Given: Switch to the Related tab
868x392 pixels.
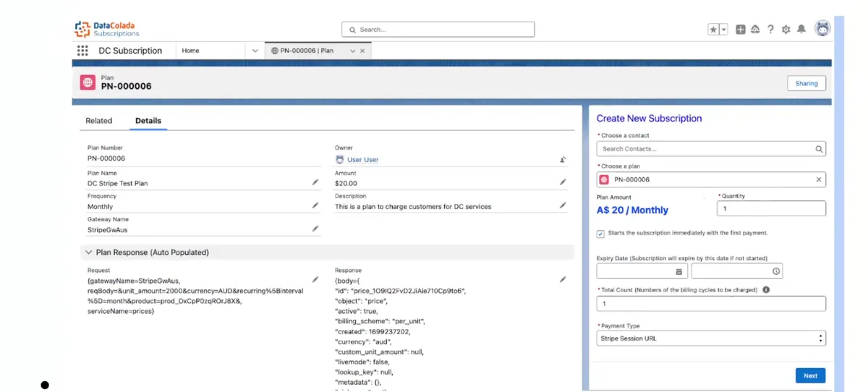Looking at the screenshot, I should 99,121.
